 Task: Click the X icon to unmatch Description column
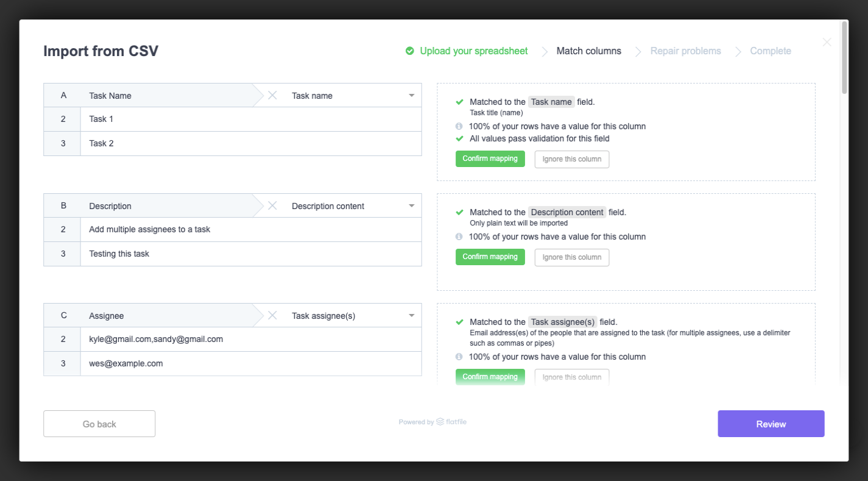(272, 205)
